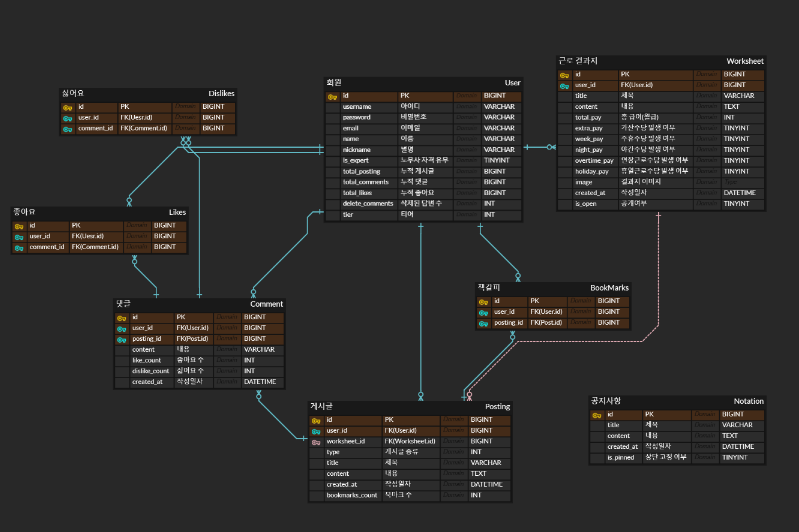
Task: Click the primary key icon in Likes id row
Action: click(19, 226)
